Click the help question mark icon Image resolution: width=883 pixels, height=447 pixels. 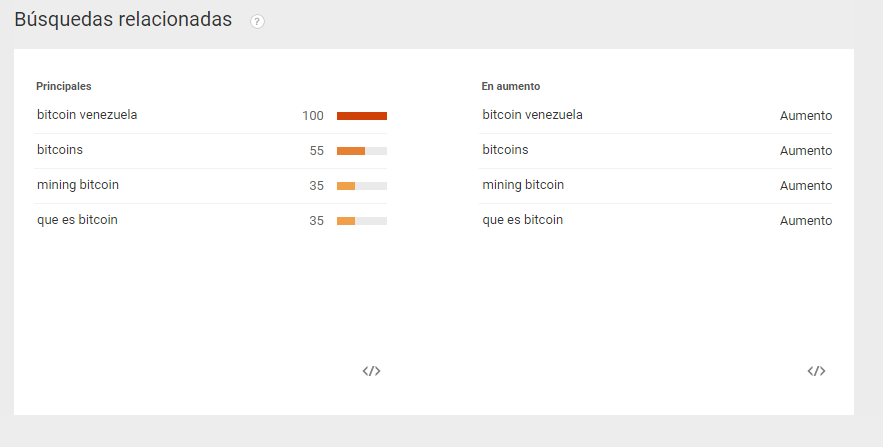pyautogui.click(x=257, y=21)
